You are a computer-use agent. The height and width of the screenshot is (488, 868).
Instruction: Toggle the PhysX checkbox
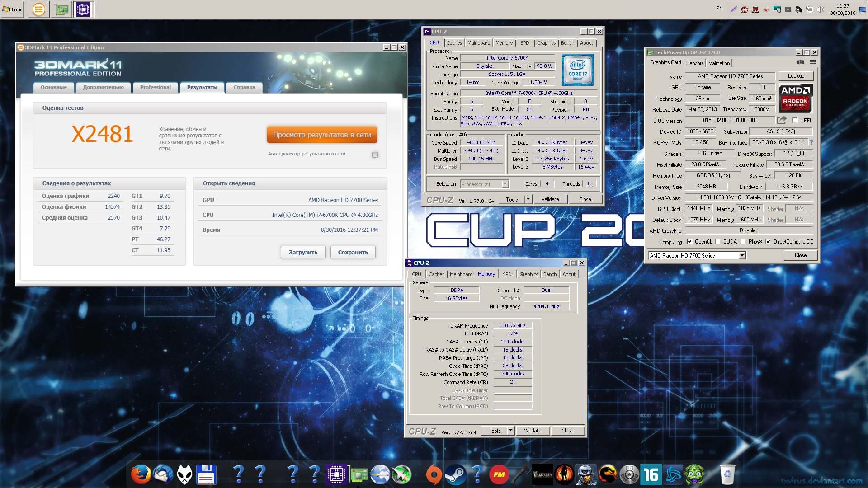pyautogui.click(x=743, y=241)
